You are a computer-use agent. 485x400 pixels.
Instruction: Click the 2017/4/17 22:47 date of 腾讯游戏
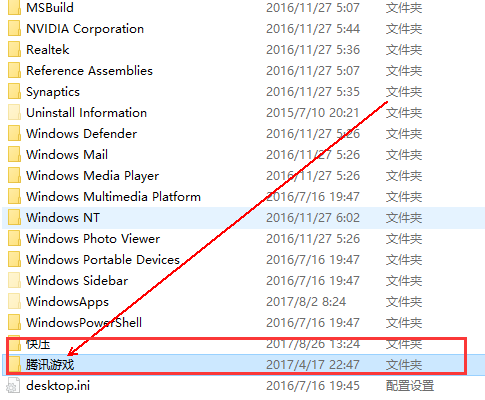313,365
